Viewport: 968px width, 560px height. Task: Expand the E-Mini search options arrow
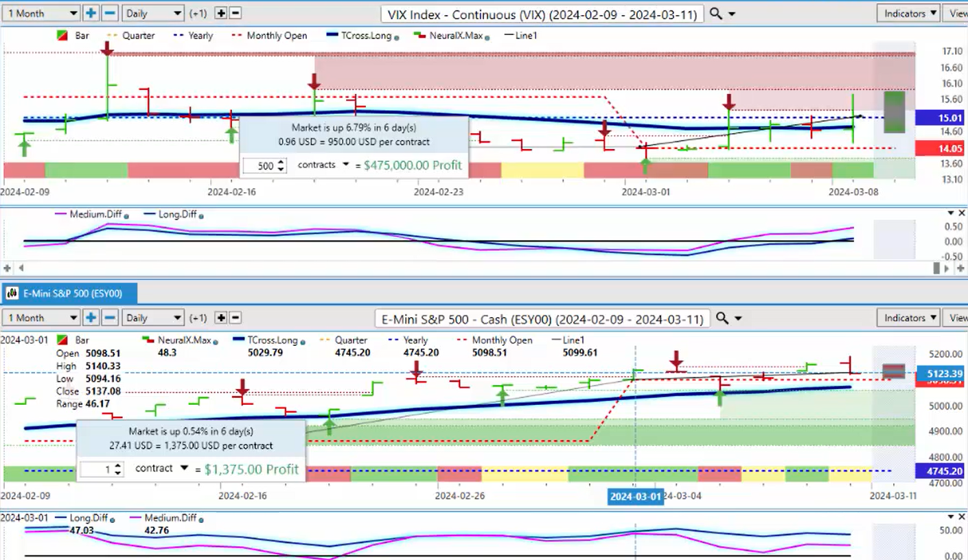click(x=739, y=318)
